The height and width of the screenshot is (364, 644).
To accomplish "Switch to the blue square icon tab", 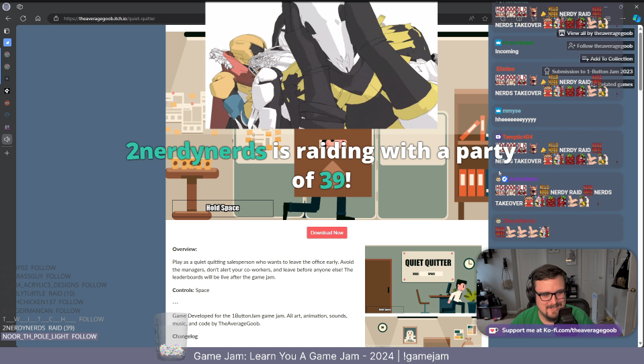I will click(x=7, y=42).
